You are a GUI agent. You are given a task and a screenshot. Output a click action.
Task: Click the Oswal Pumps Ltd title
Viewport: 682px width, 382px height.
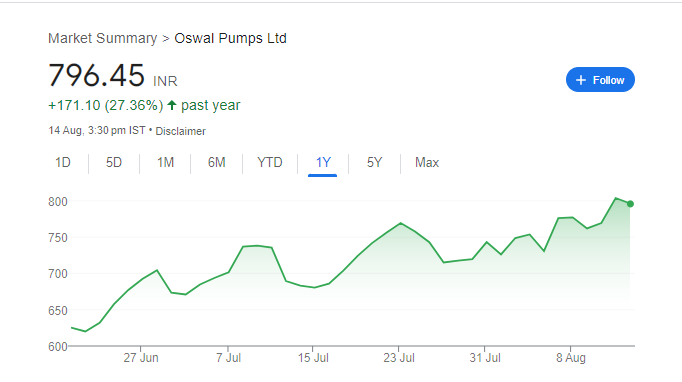(231, 38)
